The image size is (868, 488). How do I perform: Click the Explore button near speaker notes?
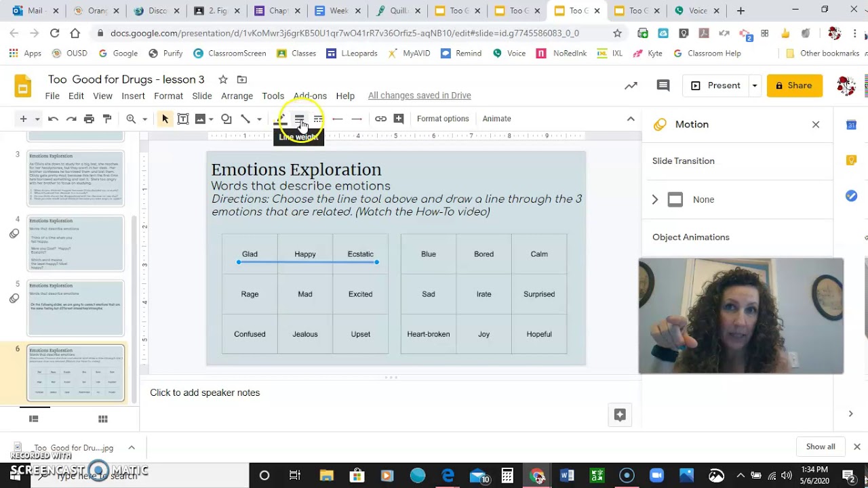(620, 415)
